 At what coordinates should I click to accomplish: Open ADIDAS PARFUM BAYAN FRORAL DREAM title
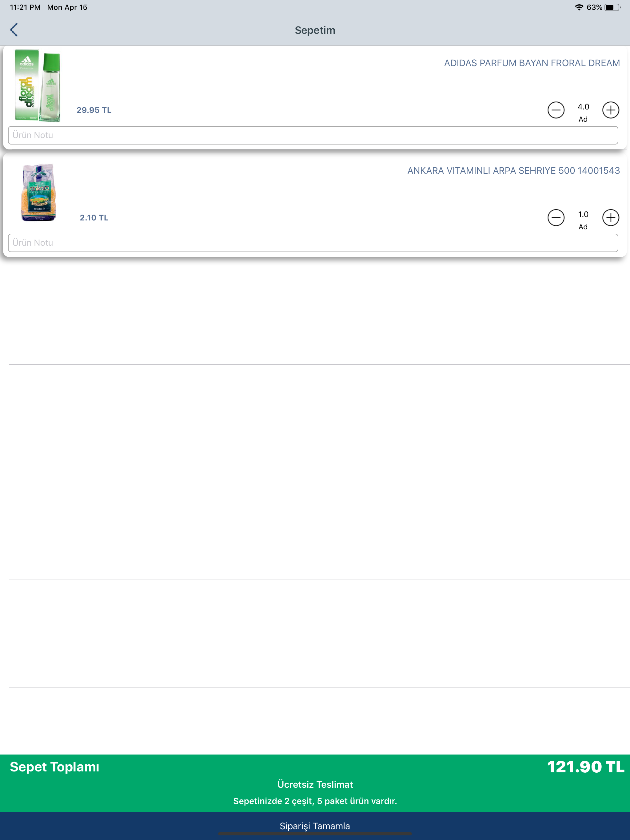(532, 63)
